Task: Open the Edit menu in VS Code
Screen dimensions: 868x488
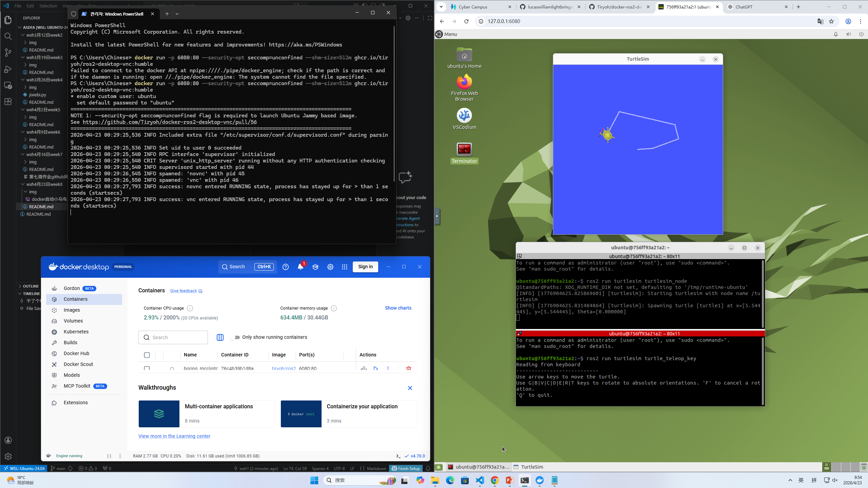Action: coord(30,6)
